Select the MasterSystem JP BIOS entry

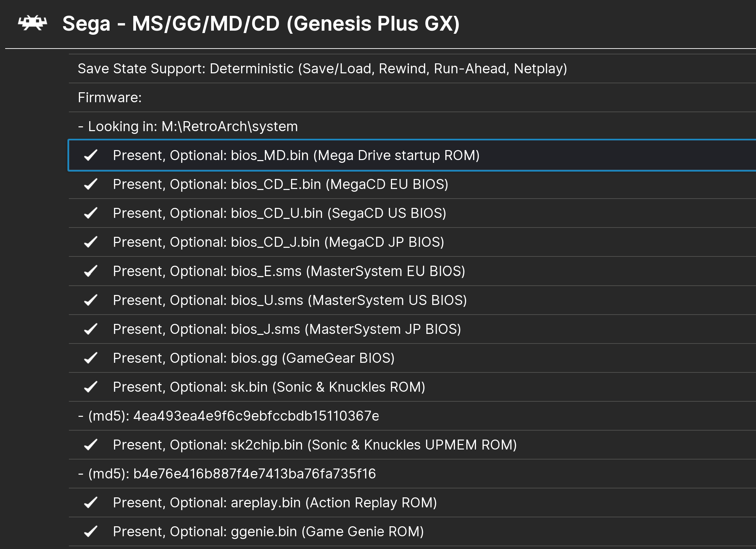pos(287,329)
